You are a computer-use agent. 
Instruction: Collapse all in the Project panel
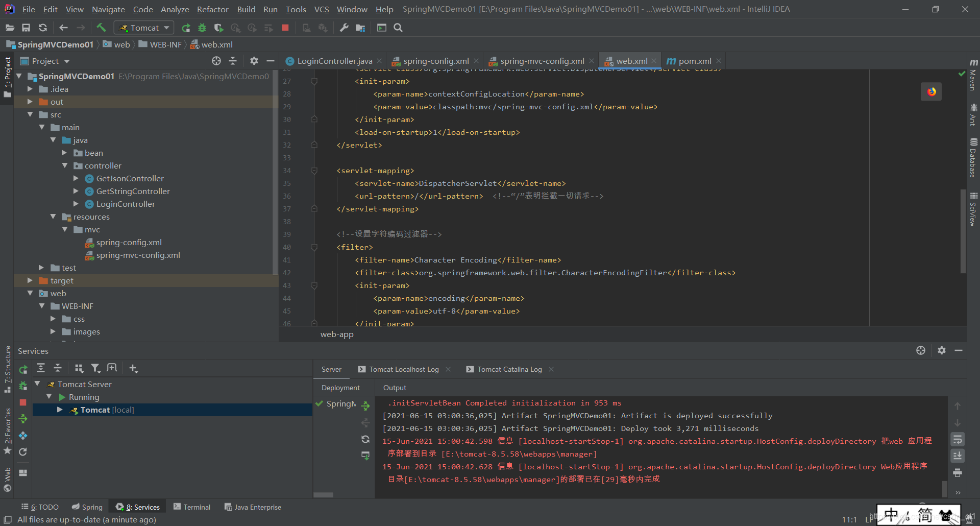[233, 61]
